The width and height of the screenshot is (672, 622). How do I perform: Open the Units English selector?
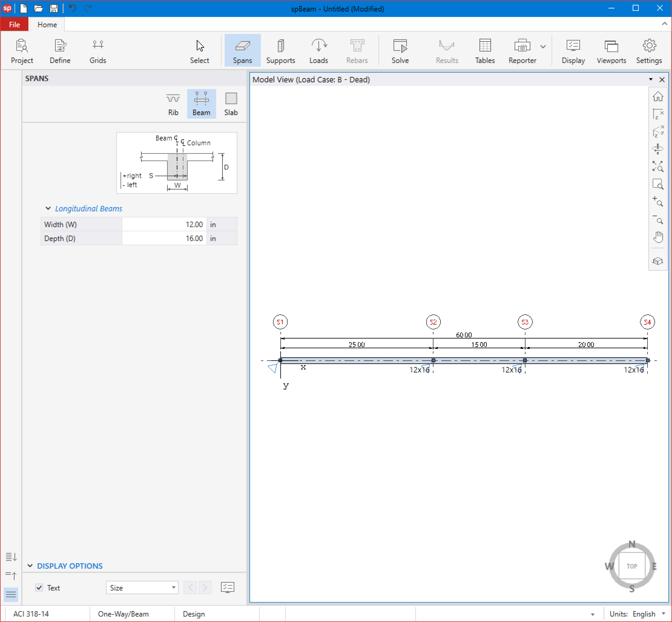[x=643, y=614]
